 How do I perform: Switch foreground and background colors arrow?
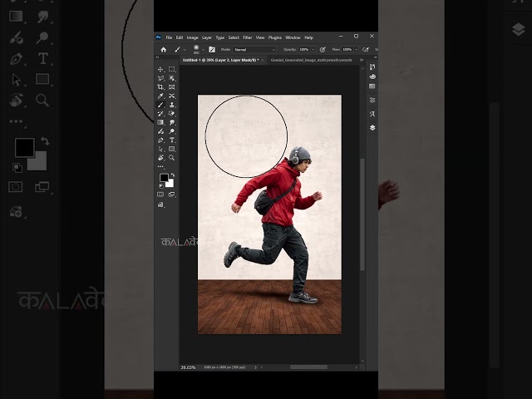point(173,175)
